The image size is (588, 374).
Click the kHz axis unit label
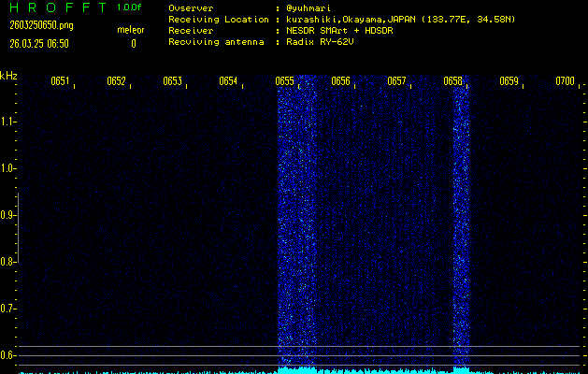[x=8, y=76]
